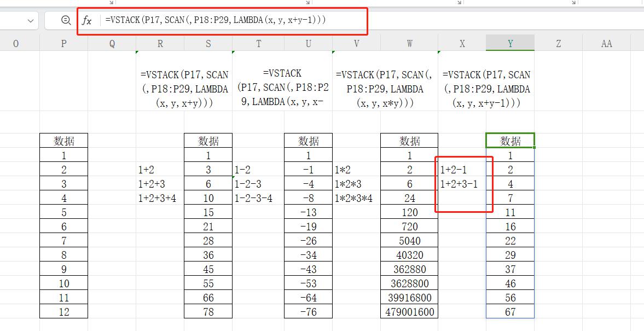Click the cell containing -19
The width and height of the screenshot is (644, 331).
click(x=309, y=227)
